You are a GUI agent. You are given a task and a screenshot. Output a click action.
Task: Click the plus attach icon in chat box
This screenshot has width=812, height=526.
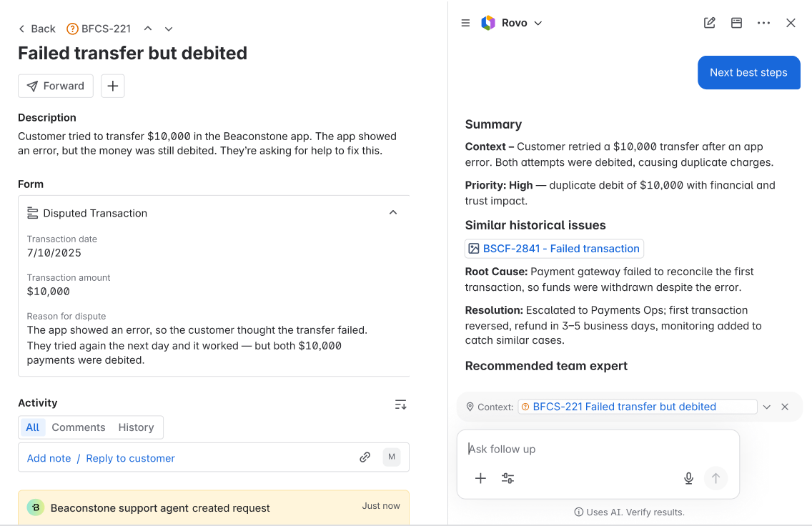point(480,478)
